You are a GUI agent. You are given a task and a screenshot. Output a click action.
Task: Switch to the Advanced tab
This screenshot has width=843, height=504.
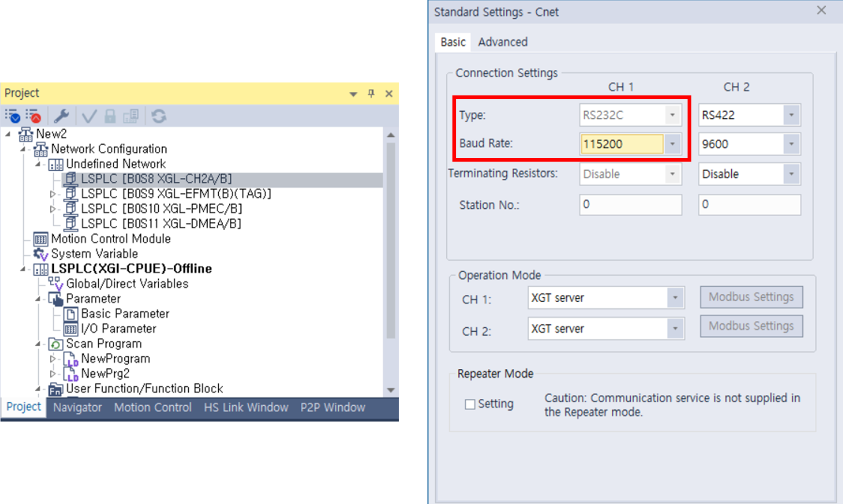coord(502,42)
